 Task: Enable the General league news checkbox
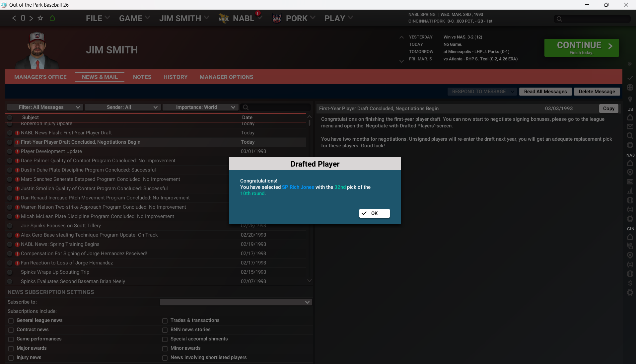click(11, 321)
